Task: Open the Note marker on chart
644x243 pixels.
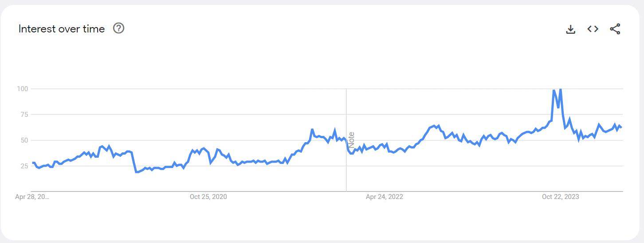Action: coord(351,140)
